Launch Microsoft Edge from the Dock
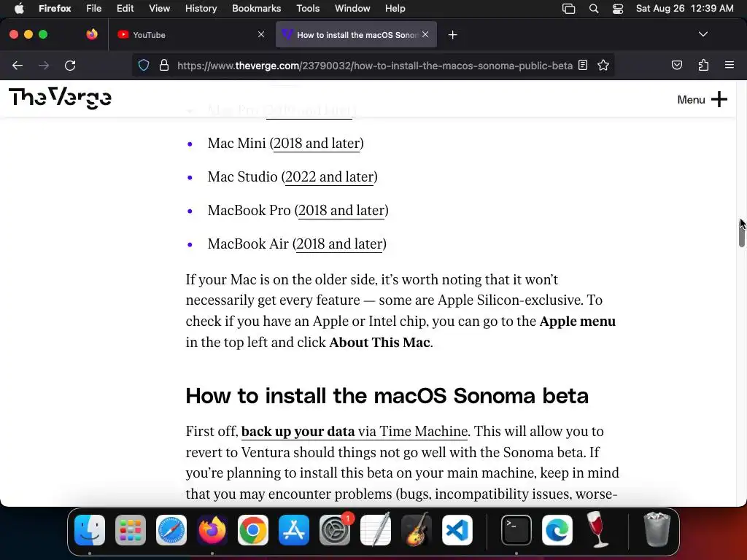The height and width of the screenshot is (560, 747). pyautogui.click(x=557, y=530)
